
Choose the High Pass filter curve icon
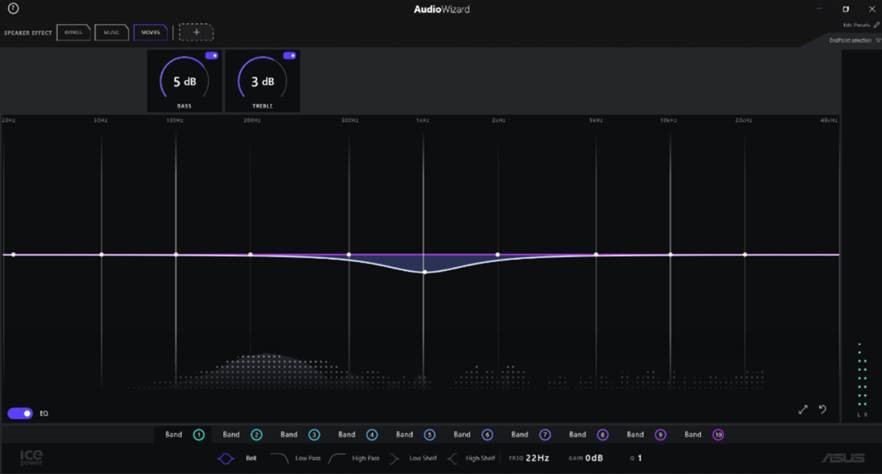click(x=337, y=459)
